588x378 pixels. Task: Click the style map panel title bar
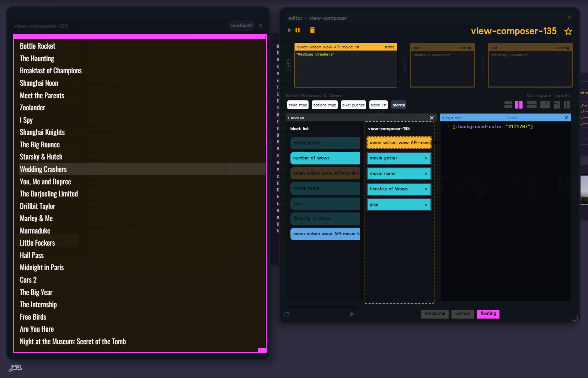coord(506,118)
